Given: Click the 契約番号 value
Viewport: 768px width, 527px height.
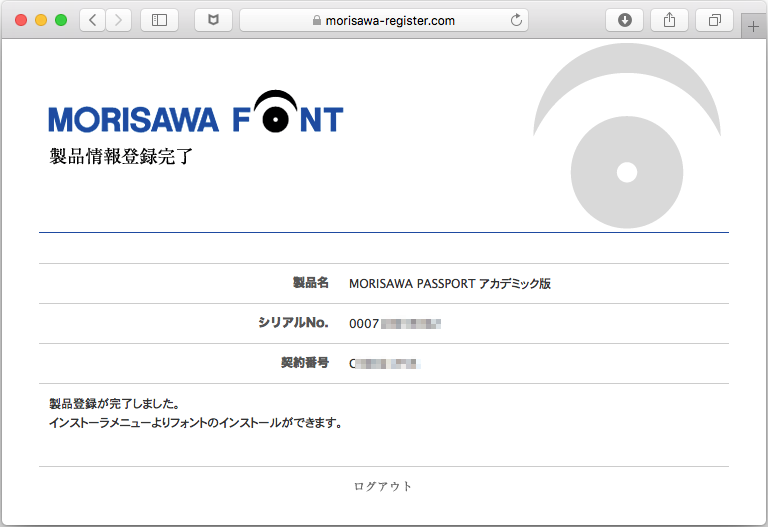Looking at the screenshot, I should [x=385, y=363].
